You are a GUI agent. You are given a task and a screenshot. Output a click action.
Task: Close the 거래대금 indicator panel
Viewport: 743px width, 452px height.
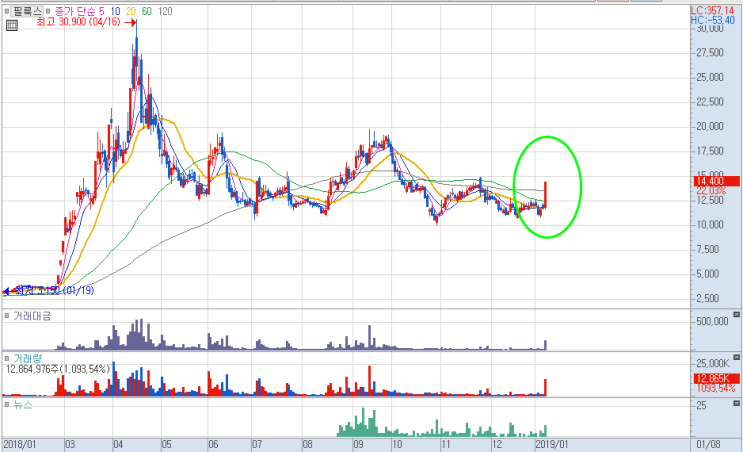(x=736, y=315)
